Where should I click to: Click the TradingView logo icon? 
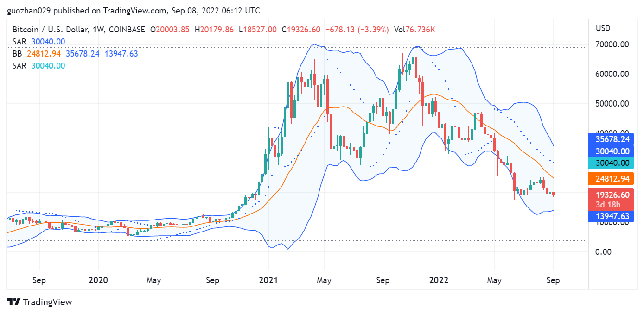click(13, 302)
